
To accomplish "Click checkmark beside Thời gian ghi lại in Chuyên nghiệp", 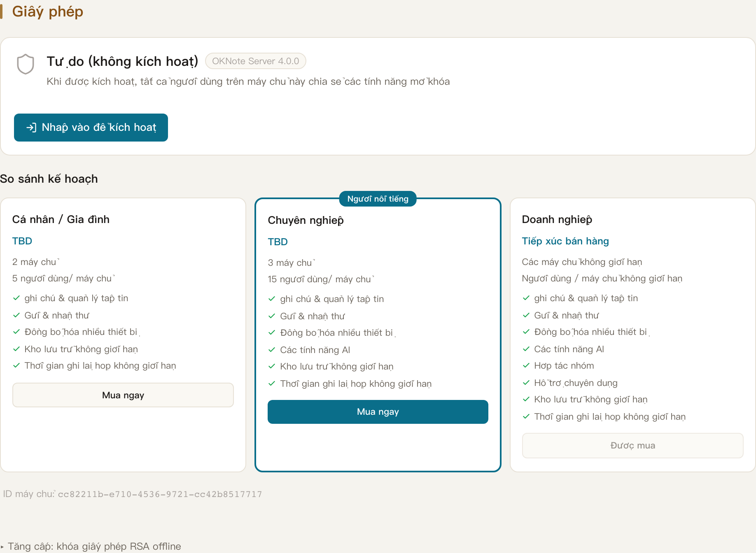I will pyautogui.click(x=271, y=383).
